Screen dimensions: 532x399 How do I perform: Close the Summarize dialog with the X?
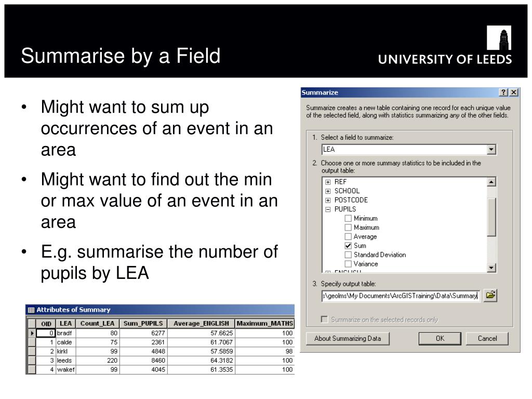[514, 92]
